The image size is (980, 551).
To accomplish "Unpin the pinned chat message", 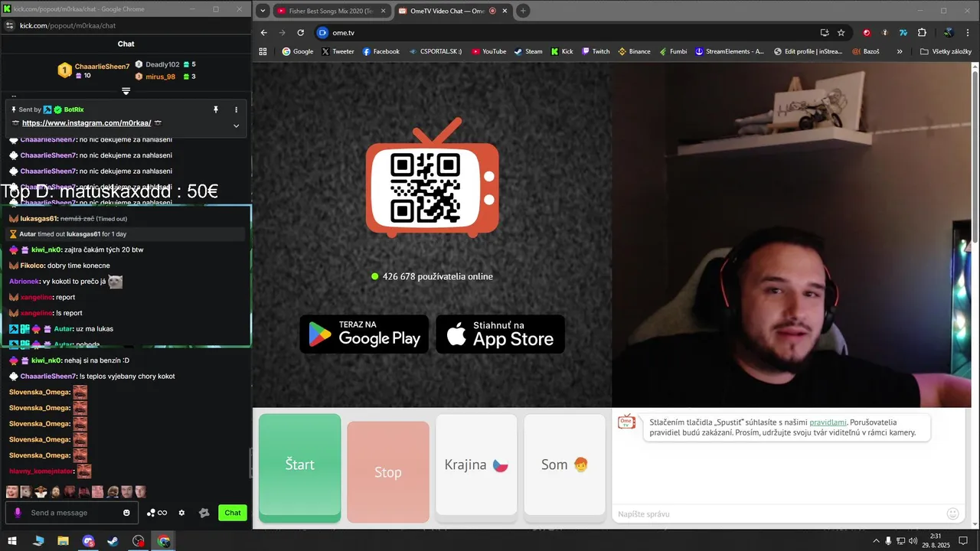I will pyautogui.click(x=216, y=109).
